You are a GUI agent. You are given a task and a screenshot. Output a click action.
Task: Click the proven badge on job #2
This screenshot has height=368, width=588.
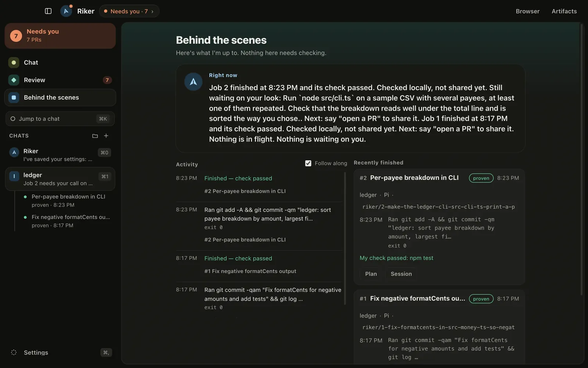tap(481, 178)
